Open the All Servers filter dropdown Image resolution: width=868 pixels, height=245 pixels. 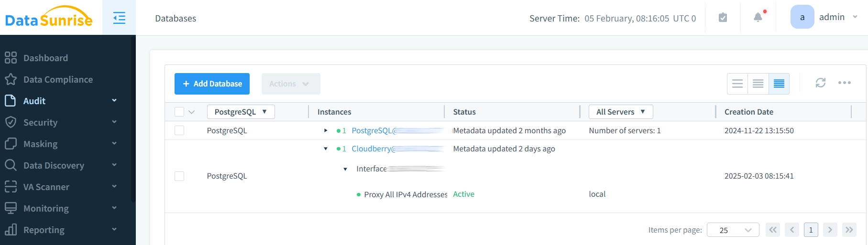[620, 112]
